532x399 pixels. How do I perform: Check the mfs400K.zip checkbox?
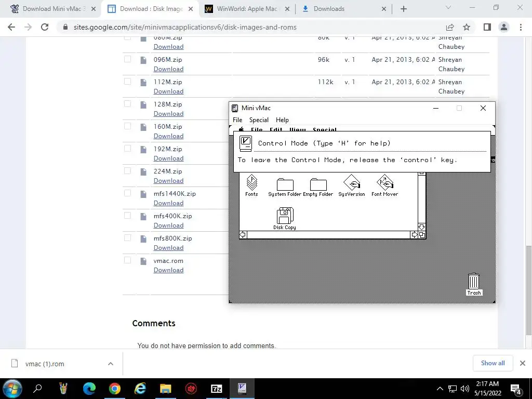point(128,216)
